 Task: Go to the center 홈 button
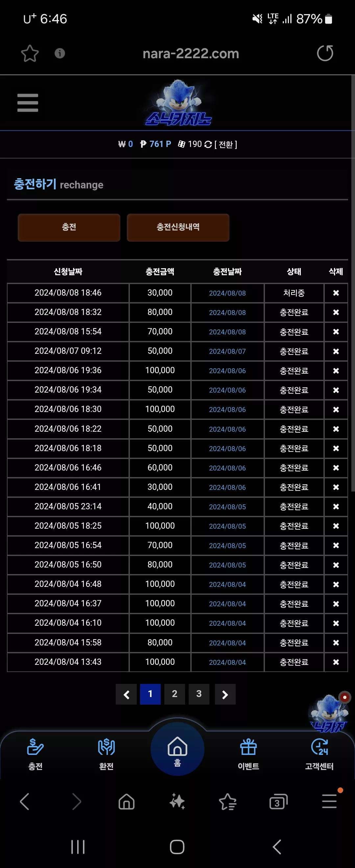click(x=177, y=750)
